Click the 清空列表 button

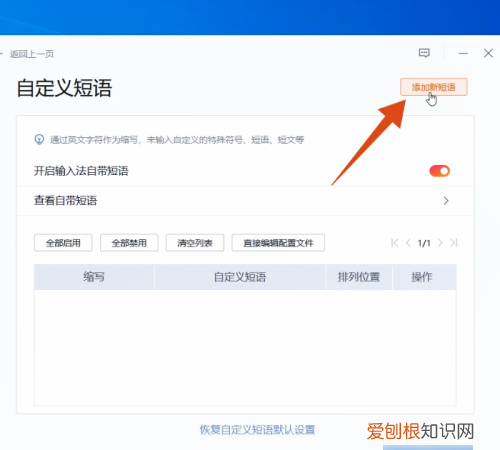[x=195, y=243]
